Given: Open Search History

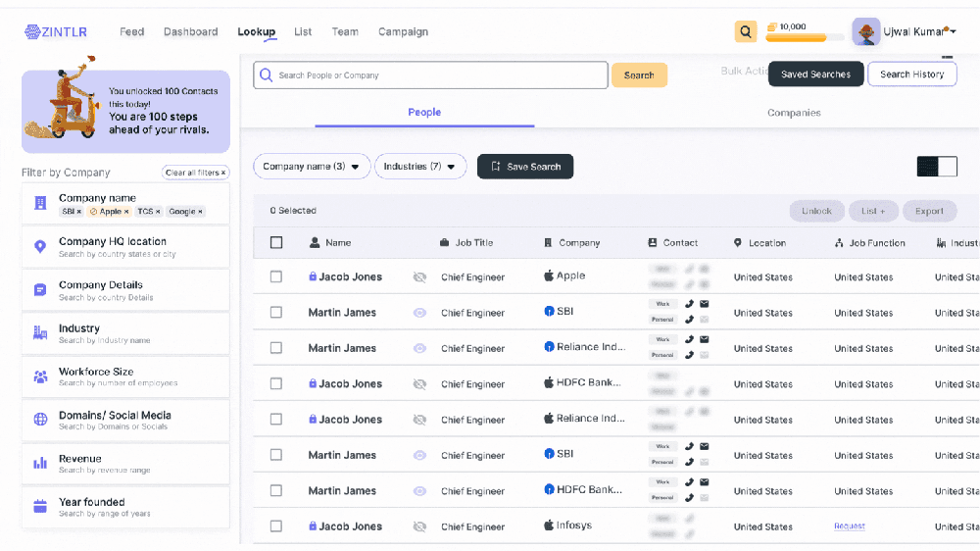Looking at the screenshot, I should pyautogui.click(x=911, y=74).
